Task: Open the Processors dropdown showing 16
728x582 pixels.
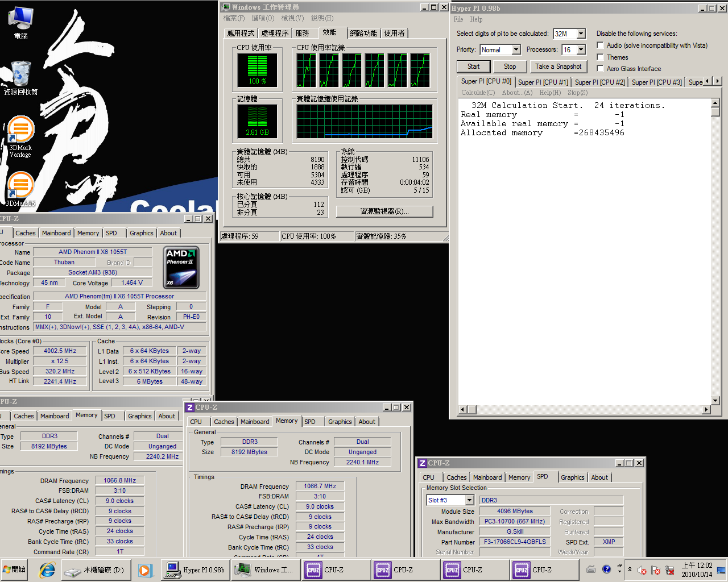Action: [581, 50]
